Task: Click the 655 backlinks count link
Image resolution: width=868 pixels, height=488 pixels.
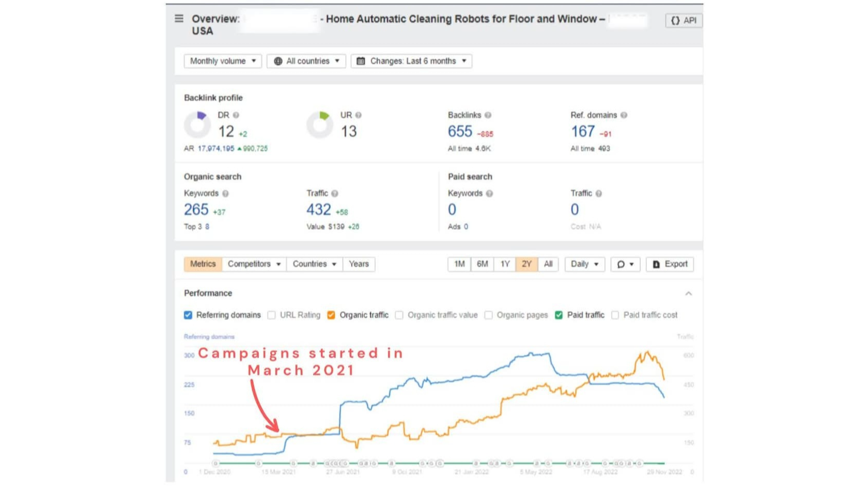Action: (460, 132)
